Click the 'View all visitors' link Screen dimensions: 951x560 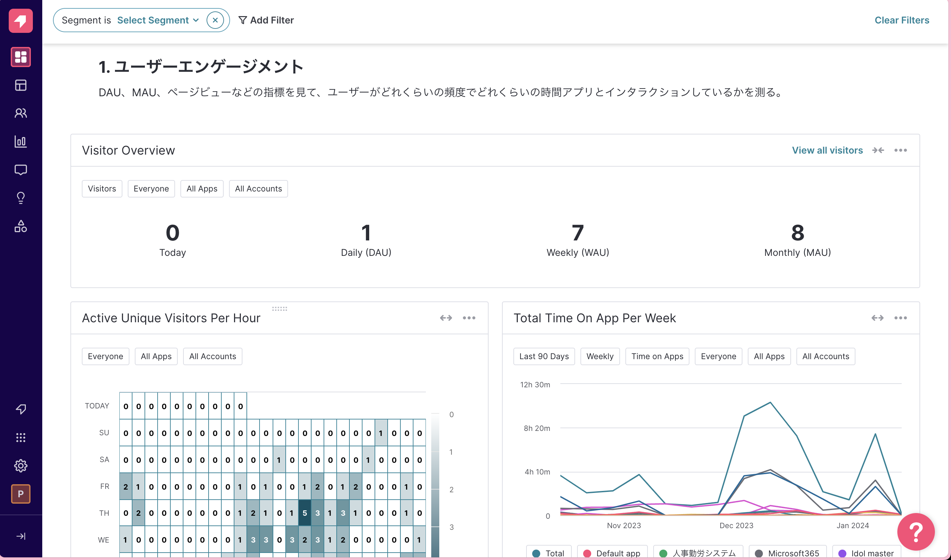pos(827,150)
